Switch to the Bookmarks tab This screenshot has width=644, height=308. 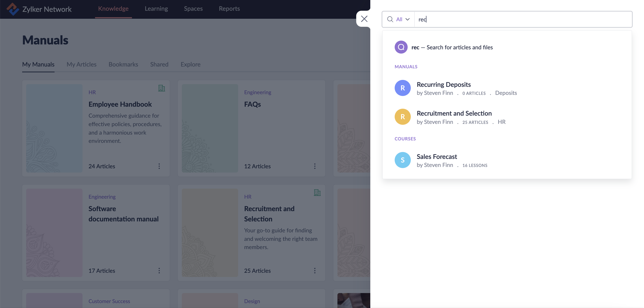123,64
